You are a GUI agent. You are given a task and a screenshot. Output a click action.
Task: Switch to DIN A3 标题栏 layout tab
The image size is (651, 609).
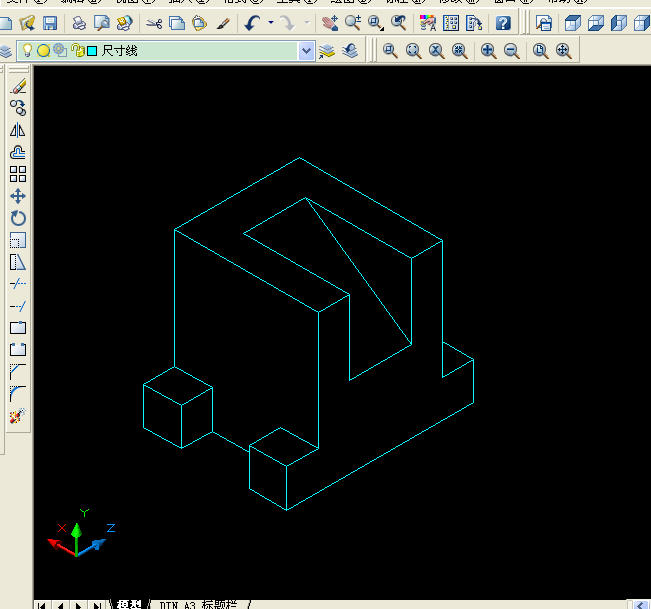coord(198,604)
